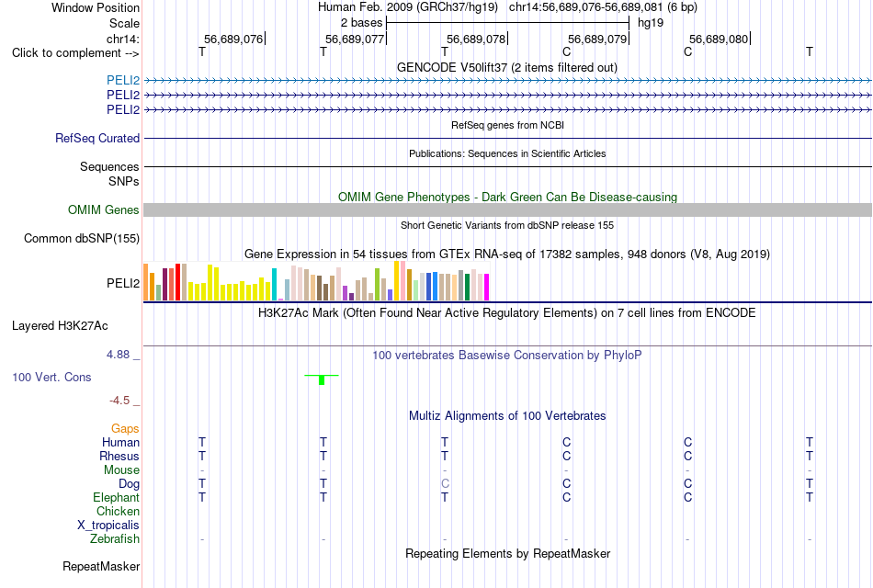Open the GENCODE V50lift37 track title
Screen dimensions: 873x588
point(507,67)
